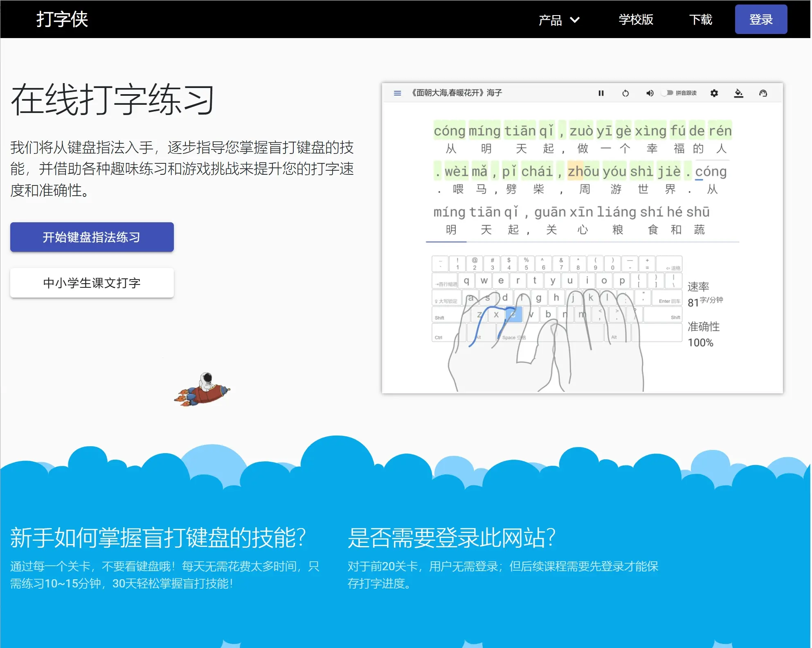Screen dimensions: 812x648
Task: Click the 打字侠 logo
Action: (62, 19)
